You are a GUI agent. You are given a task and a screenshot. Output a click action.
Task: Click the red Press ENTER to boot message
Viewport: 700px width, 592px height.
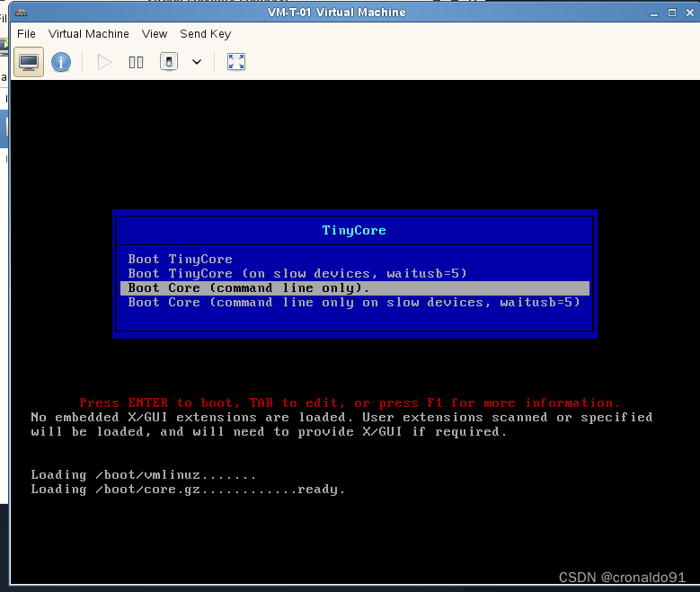350,402
